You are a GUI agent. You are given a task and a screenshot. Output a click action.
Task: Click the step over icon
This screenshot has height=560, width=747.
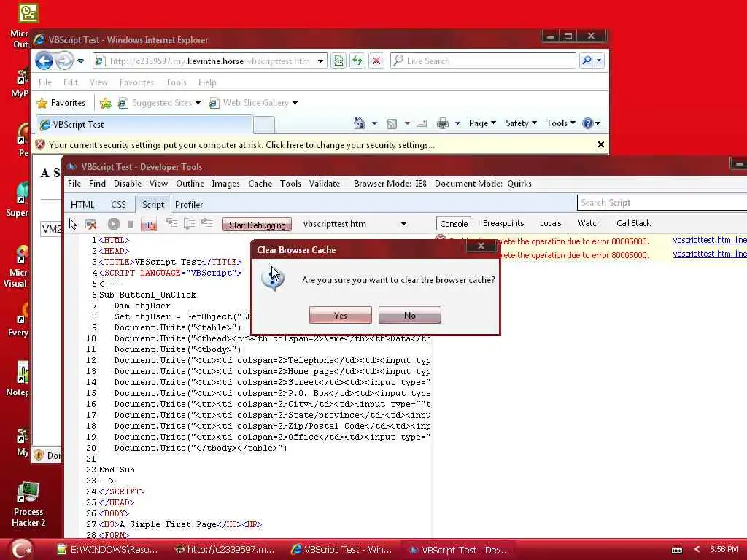coord(189,223)
